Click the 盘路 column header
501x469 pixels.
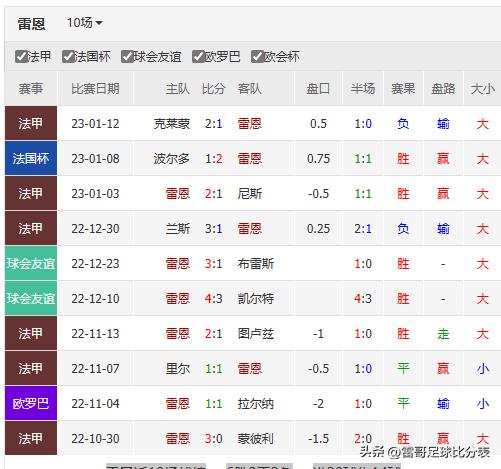click(443, 89)
